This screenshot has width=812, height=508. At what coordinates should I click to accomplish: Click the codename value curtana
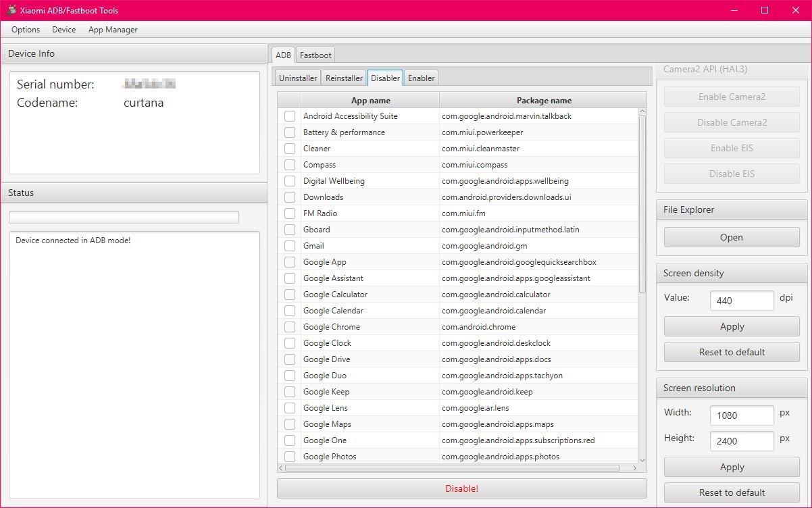tap(144, 103)
